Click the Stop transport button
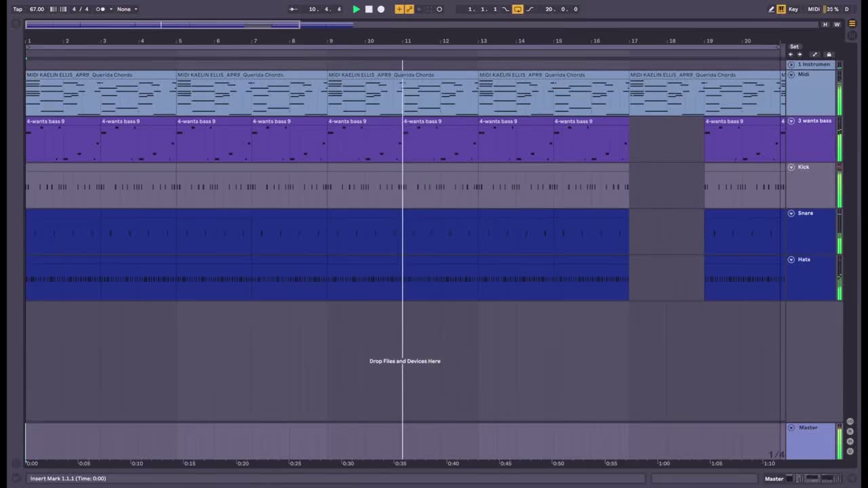868x488 pixels. 369,9
